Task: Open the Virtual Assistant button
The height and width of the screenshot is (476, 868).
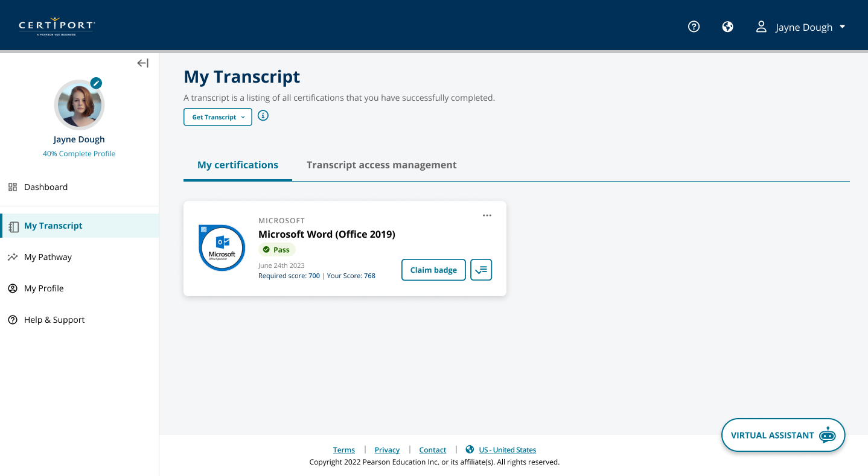Action: pyautogui.click(x=783, y=435)
